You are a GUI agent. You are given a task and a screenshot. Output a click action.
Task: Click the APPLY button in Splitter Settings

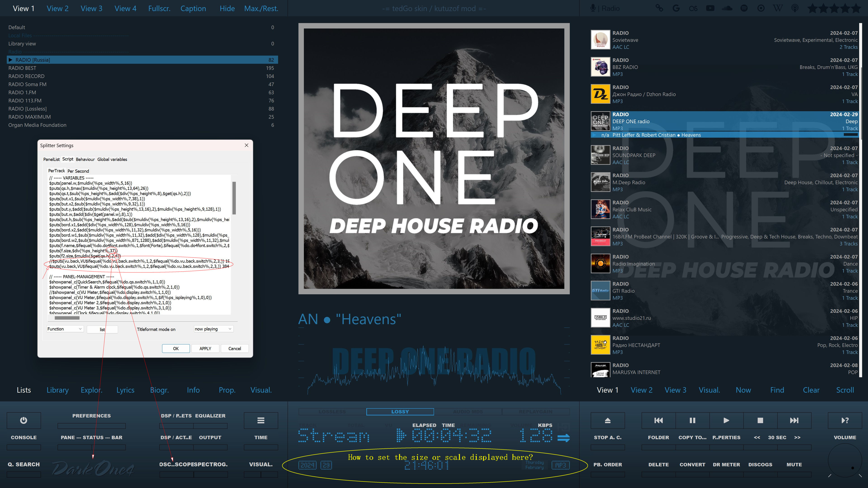pyautogui.click(x=205, y=349)
